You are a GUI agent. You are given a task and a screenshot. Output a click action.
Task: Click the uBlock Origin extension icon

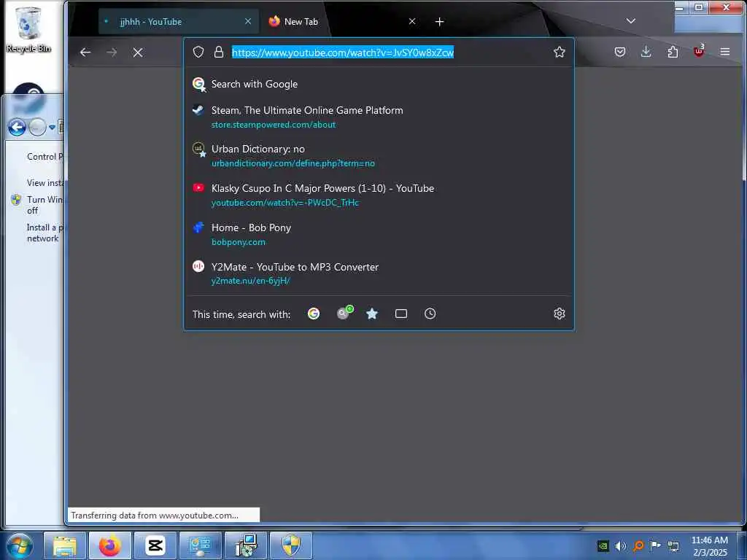coord(699,51)
